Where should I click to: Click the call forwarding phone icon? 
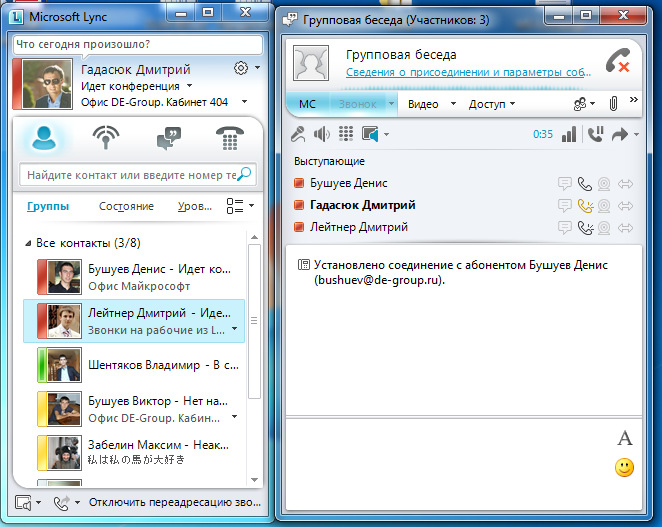click(x=62, y=503)
